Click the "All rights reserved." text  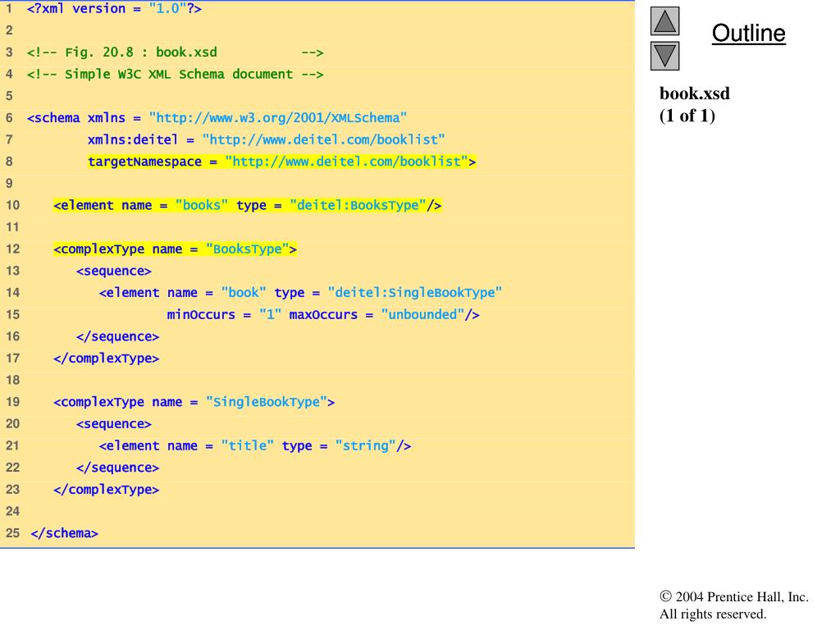[713, 614]
